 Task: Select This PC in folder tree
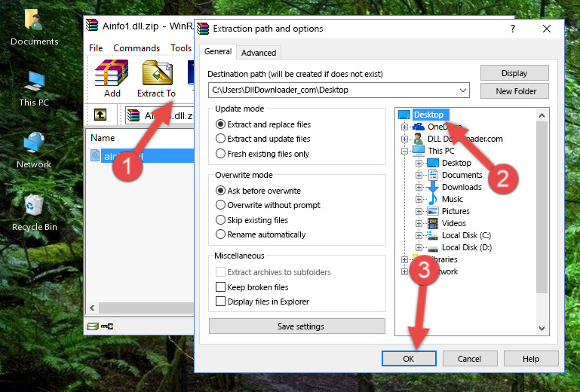point(441,151)
